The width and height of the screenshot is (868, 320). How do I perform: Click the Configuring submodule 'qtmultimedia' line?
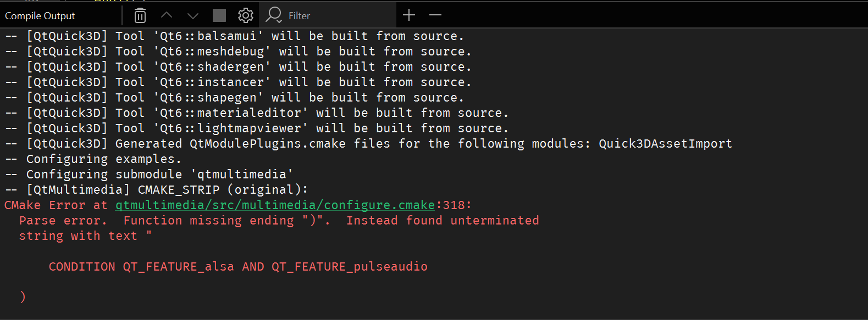149,175
